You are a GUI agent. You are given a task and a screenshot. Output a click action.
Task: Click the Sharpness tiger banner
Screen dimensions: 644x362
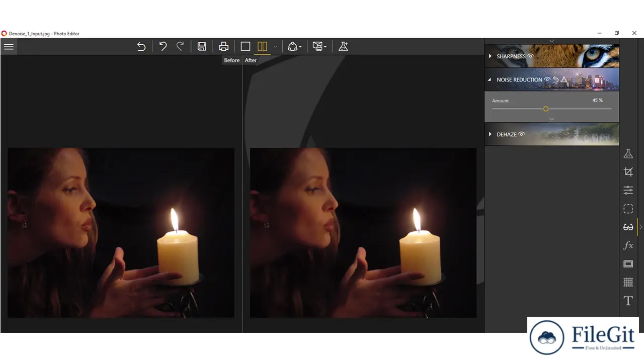coord(552,56)
